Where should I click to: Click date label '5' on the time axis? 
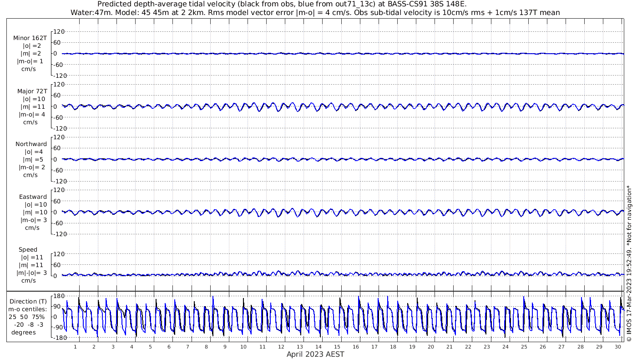(150, 347)
